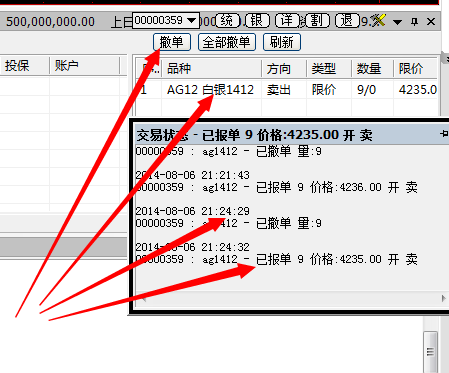Sort by 品种 column header
Screen dimensions: 449x373
(x=212, y=69)
